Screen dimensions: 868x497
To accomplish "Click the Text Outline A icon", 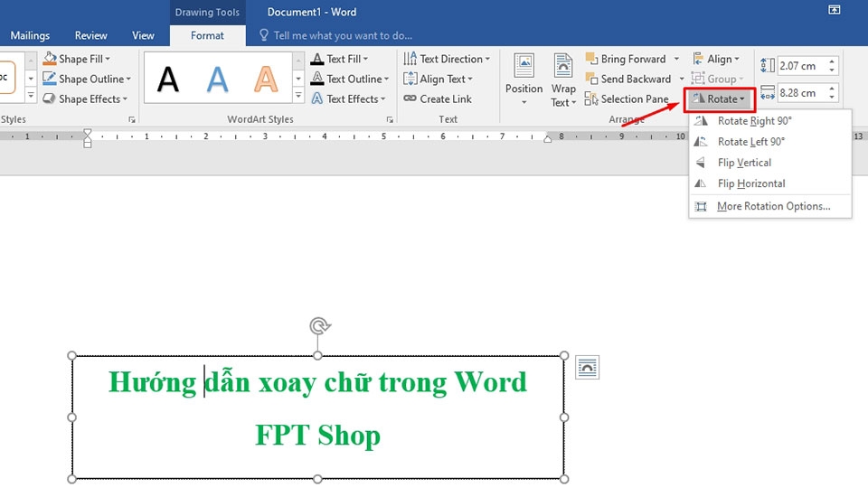I will pyautogui.click(x=317, y=79).
